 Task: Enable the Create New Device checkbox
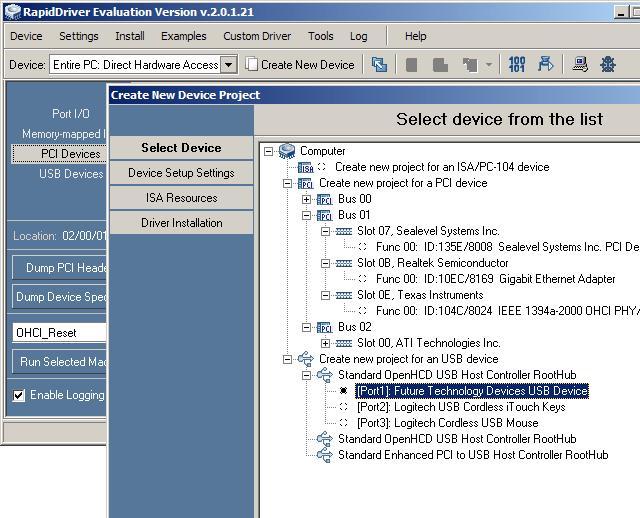[x=253, y=64]
